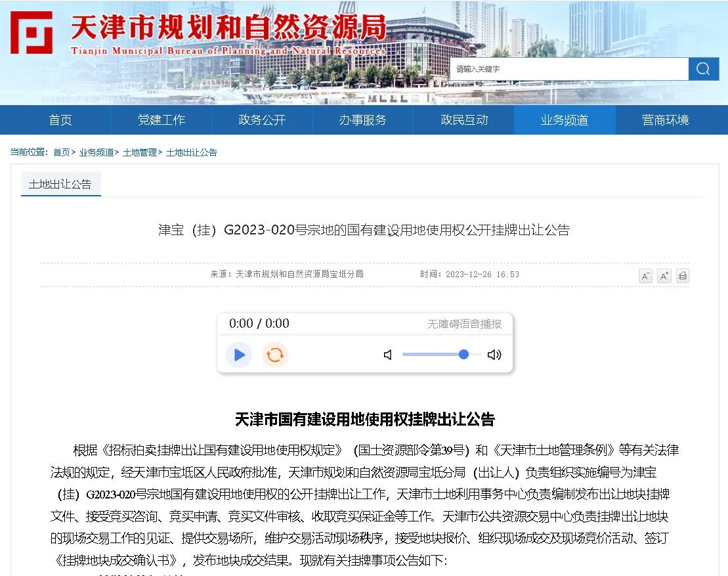Go to 政务公开 in navigation bar
Viewport: 728px width, 576px height.
pyautogui.click(x=262, y=120)
